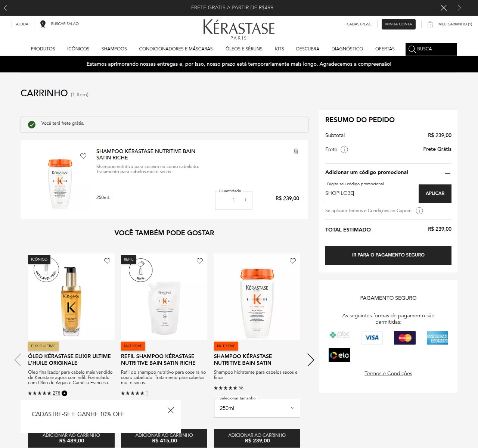478x448 pixels.
Task: Go to next promo banner message
Action: 459,8
